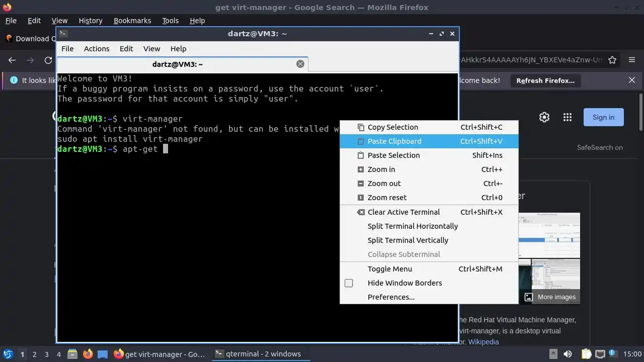Click the removable media eject tray icon

pyautogui.click(x=553, y=354)
